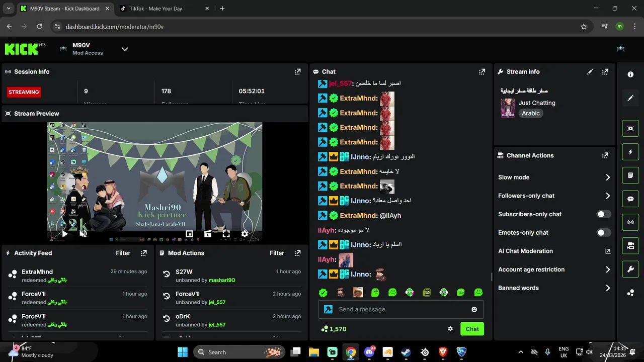
Task: Pop out the Chat panel
Action: 482,72
